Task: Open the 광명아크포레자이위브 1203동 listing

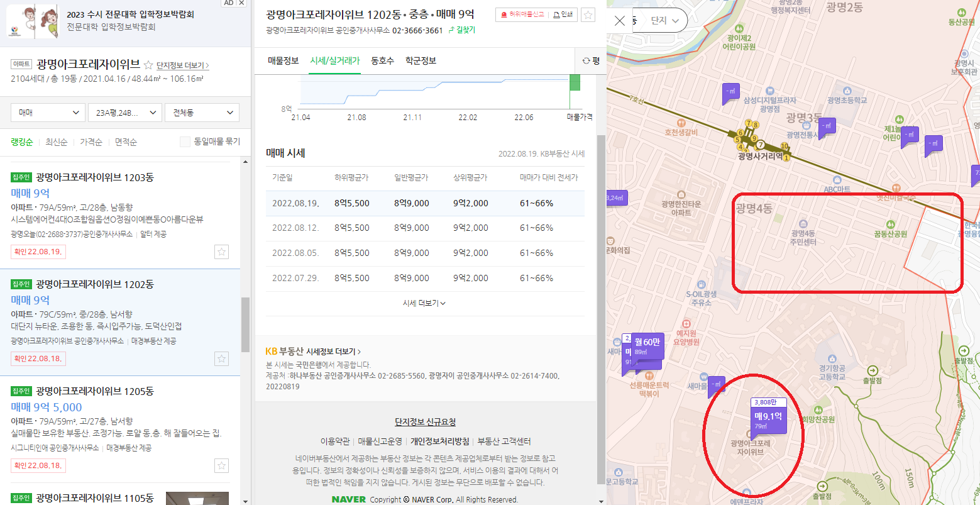Action: coord(95,177)
